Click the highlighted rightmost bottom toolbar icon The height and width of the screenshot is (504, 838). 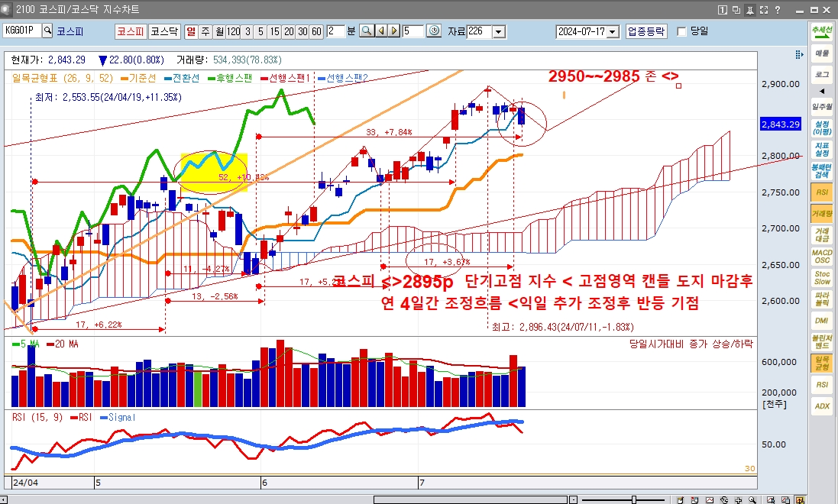(x=800, y=499)
